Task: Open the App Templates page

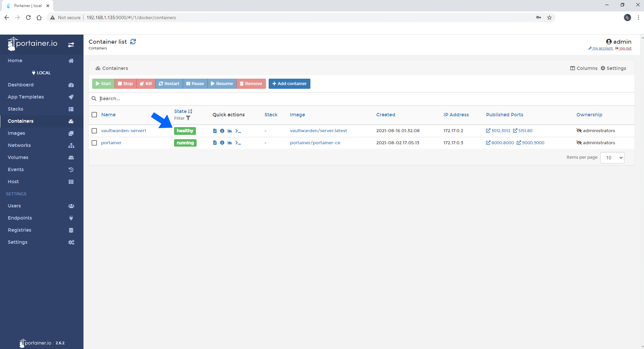Action: click(25, 97)
